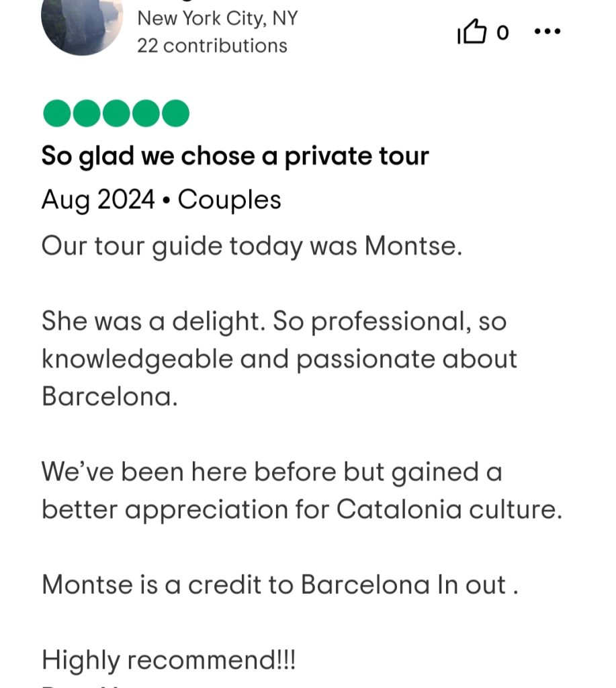This screenshot has height=688, width=616.
Task: Open the three-dot more options menu
Action: click(x=547, y=32)
